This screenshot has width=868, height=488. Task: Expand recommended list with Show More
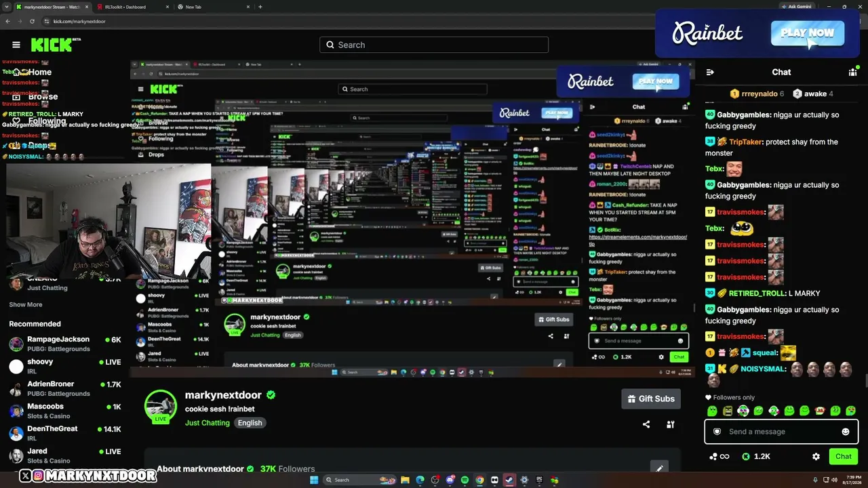pos(26,305)
